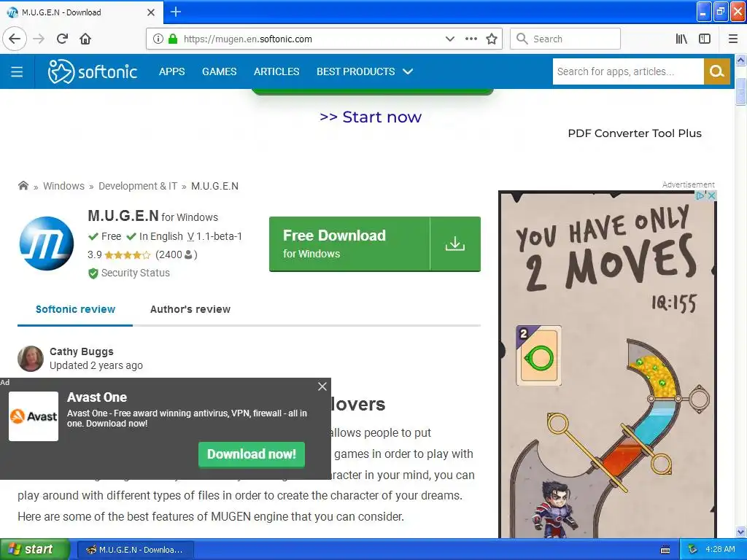The height and width of the screenshot is (560, 747).
Task: Open PDF Converter Tool Plus ad
Action: pos(634,133)
